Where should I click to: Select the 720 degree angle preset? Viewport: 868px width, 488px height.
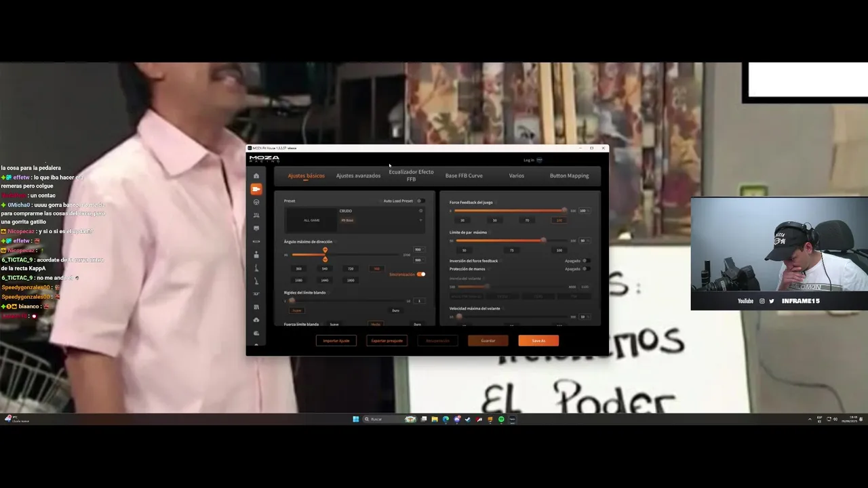[x=351, y=269]
